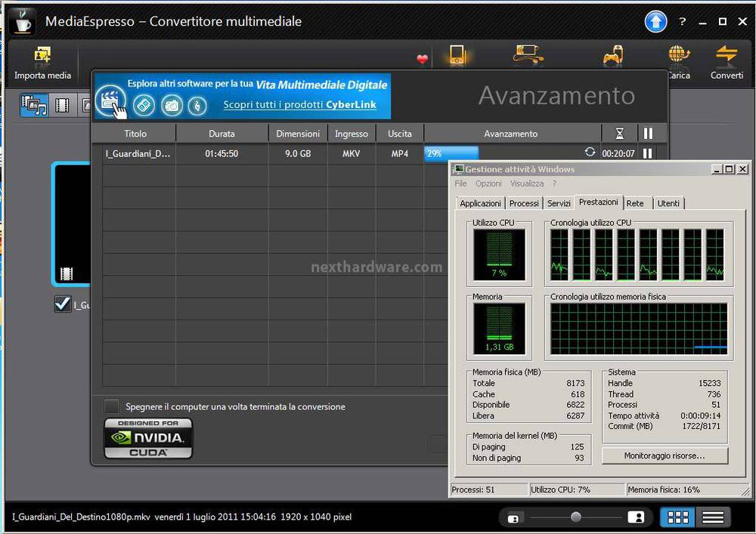The height and width of the screenshot is (534, 756).
Task: Enable shutdown after conversion checkbox
Action: coord(112,406)
